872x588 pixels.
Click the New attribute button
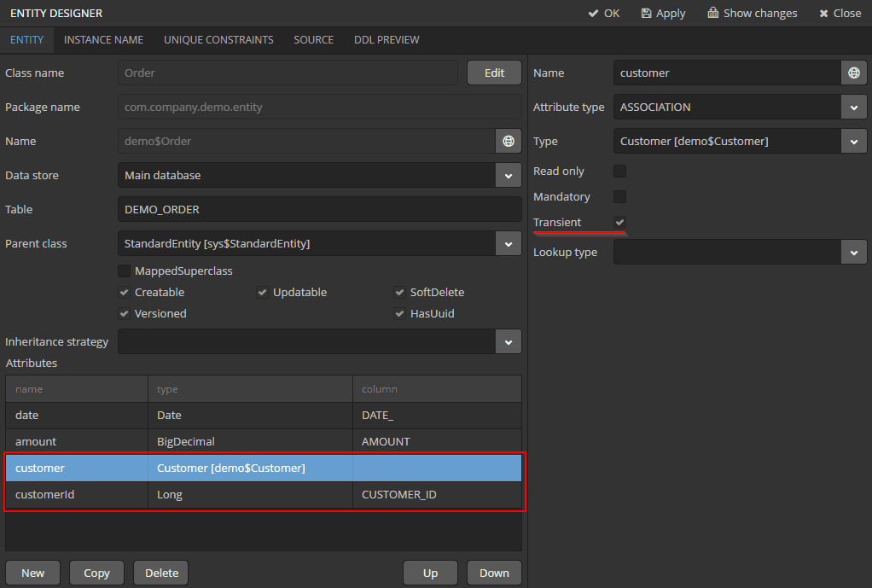coord(32,573)
